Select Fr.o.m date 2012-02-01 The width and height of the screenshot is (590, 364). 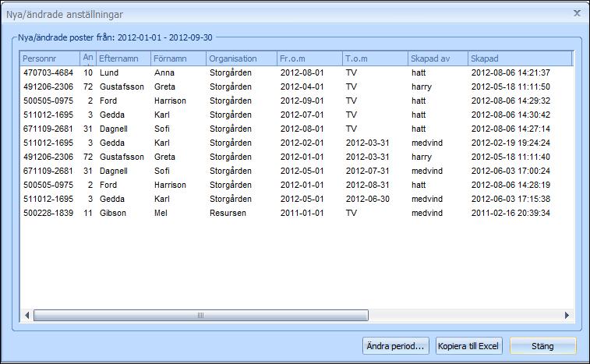tap(302, 143)
